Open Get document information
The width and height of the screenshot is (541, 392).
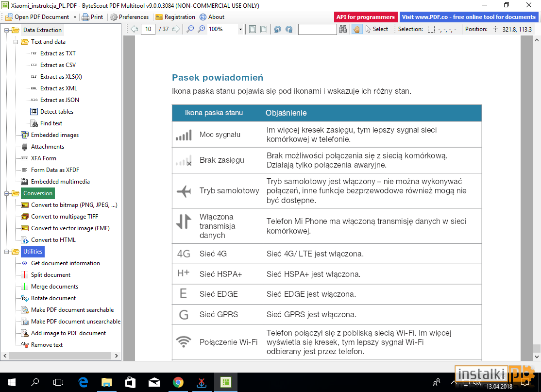(x=65, y=263)
